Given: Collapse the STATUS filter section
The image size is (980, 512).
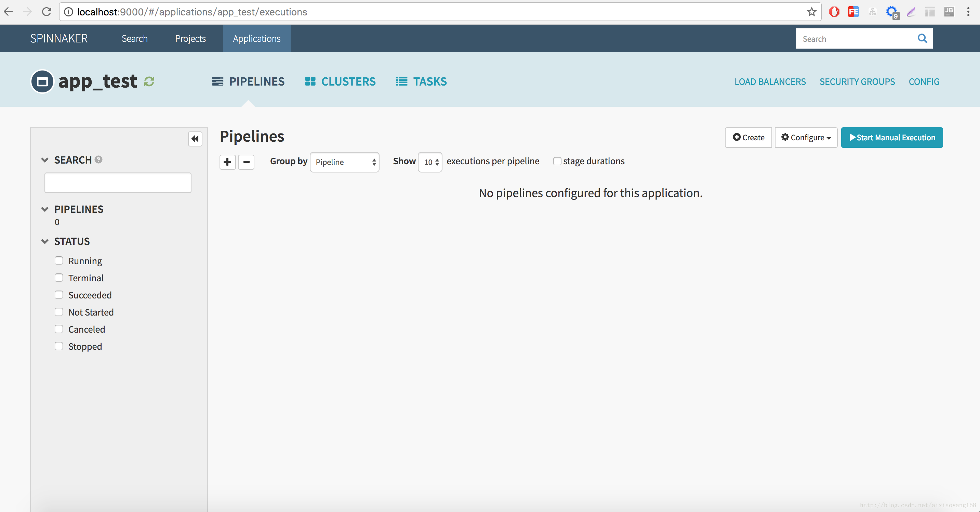Looking at the screenshot, I should point(45,241).
